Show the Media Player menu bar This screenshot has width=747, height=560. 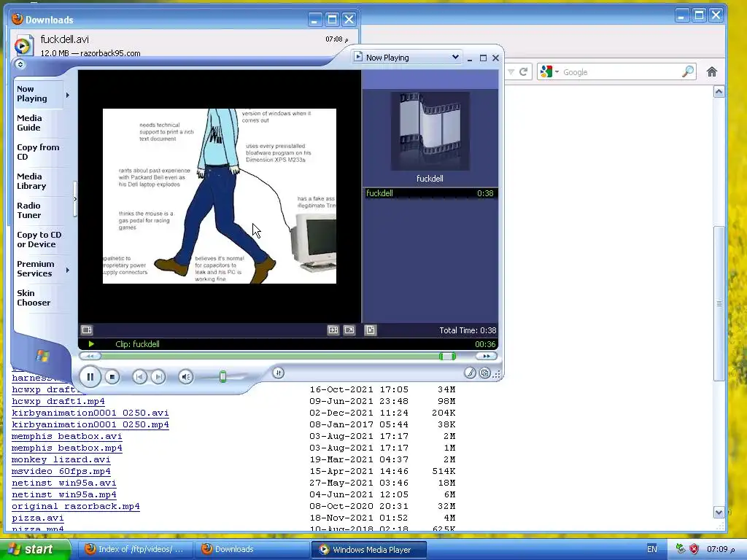[x=20, y=64]
